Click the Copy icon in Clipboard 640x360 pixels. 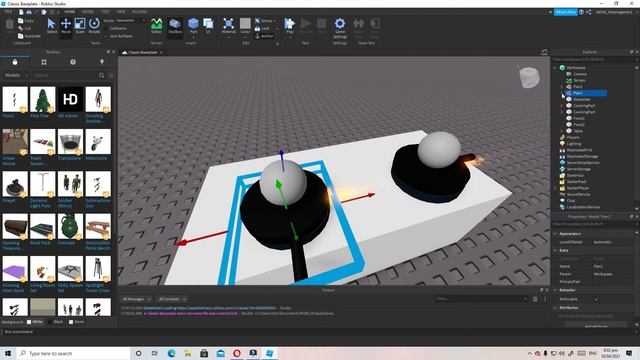[20, 20]
